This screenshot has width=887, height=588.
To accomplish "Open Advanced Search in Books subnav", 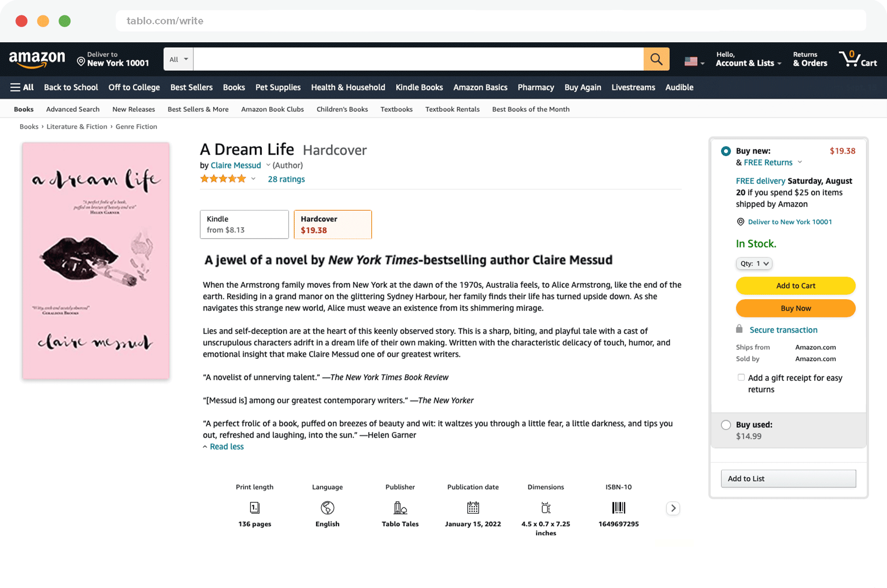I will pos(73,109).
